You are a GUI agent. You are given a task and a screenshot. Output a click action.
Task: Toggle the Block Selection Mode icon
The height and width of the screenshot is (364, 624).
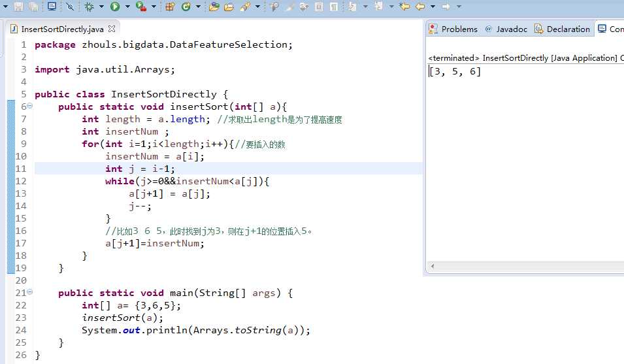point(319,7)
